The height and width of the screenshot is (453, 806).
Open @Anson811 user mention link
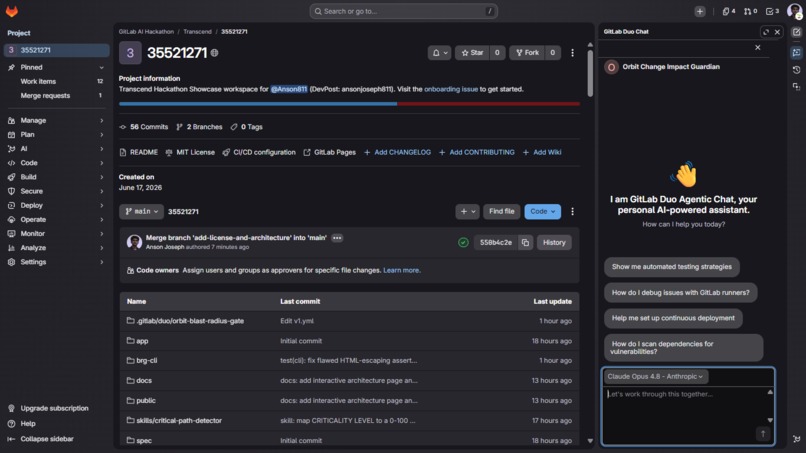(288, 89)
